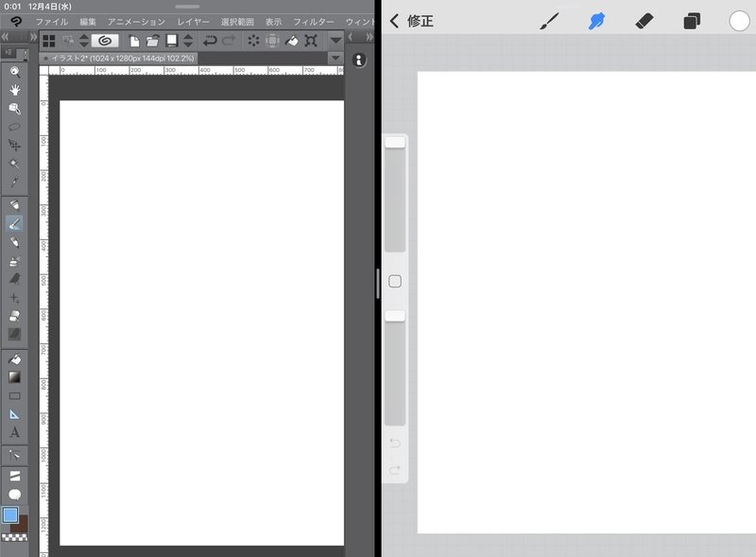Select the triangle Ruler tool
This screenshot has width=756, height=557.
(x=14, y=414)
